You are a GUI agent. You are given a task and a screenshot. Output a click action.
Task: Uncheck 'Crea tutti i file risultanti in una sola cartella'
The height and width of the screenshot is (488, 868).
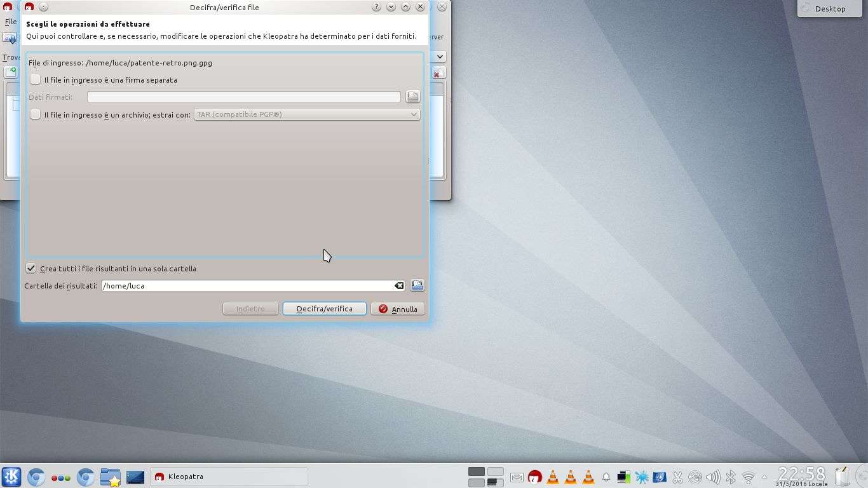[31, 269]
